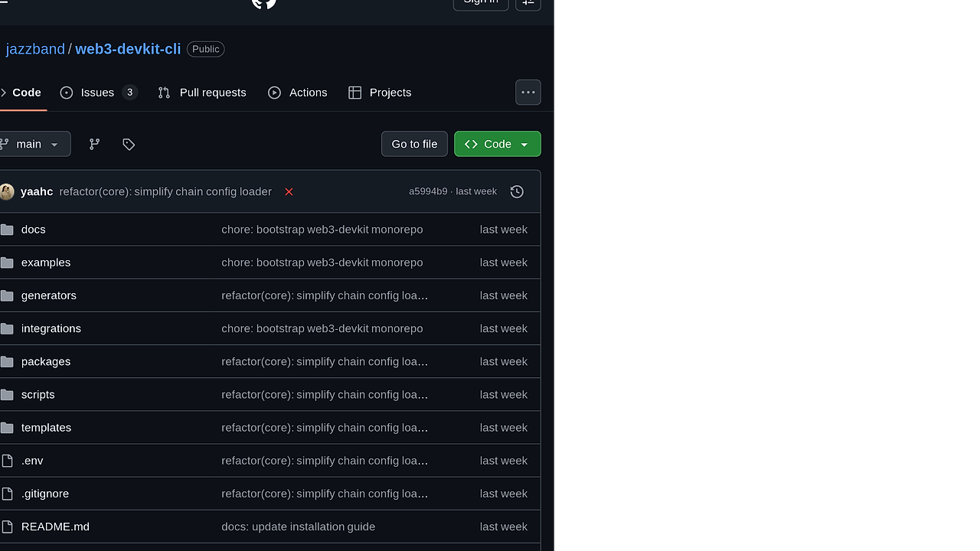The width and height of the screenshot is (980, 551).
Task: Open the packages folder
Action: coord(46,361)
